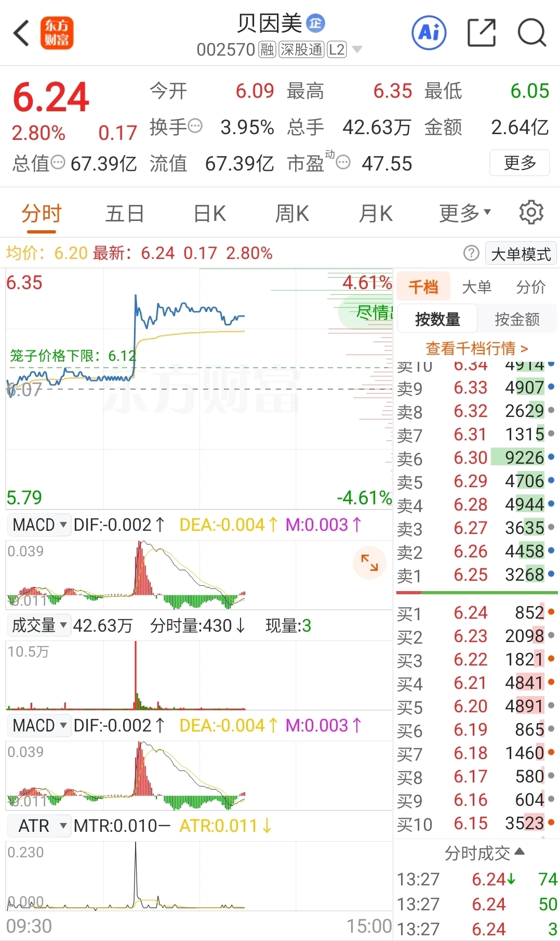Screen dimensions: 560x941
Task: Open the search magnifier icon
Action: pos(532,33)
